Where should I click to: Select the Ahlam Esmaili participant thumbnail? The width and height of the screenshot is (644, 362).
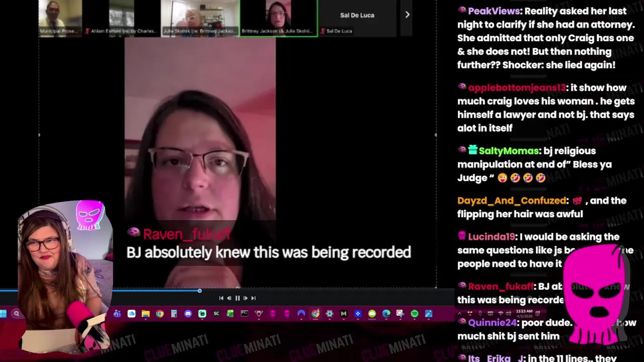(x=121, y=18)
